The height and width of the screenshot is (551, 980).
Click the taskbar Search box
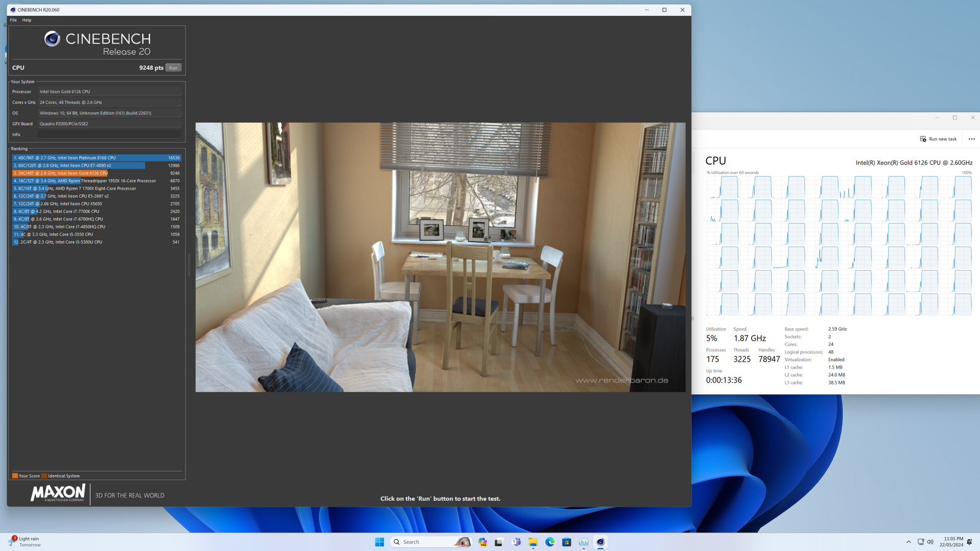coord(431,542)
